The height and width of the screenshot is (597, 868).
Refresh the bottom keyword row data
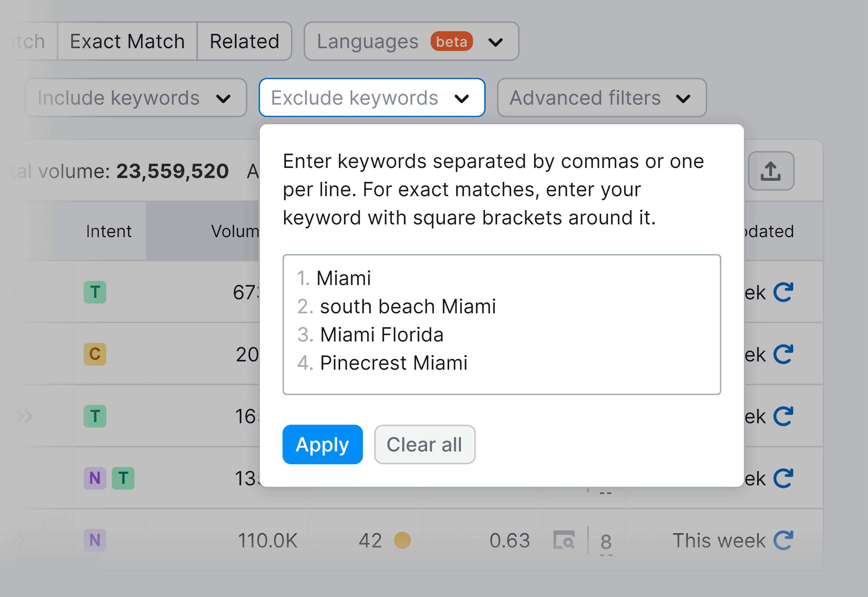(783, 540)
